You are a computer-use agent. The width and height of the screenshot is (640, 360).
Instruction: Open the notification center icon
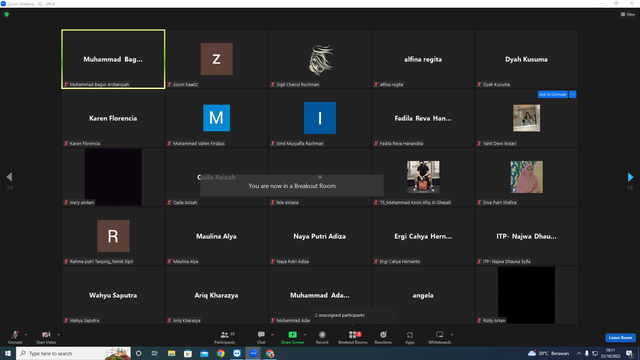pos(629,353)
